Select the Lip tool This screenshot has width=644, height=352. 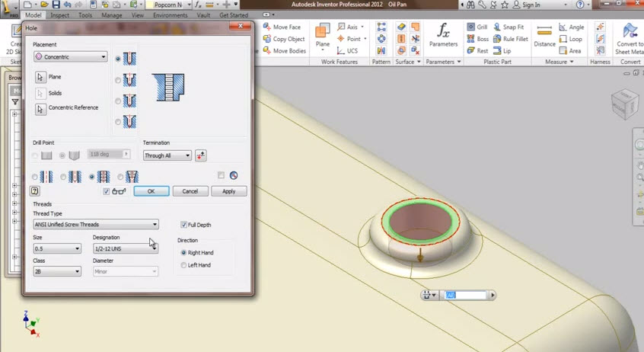coord(502,50)
